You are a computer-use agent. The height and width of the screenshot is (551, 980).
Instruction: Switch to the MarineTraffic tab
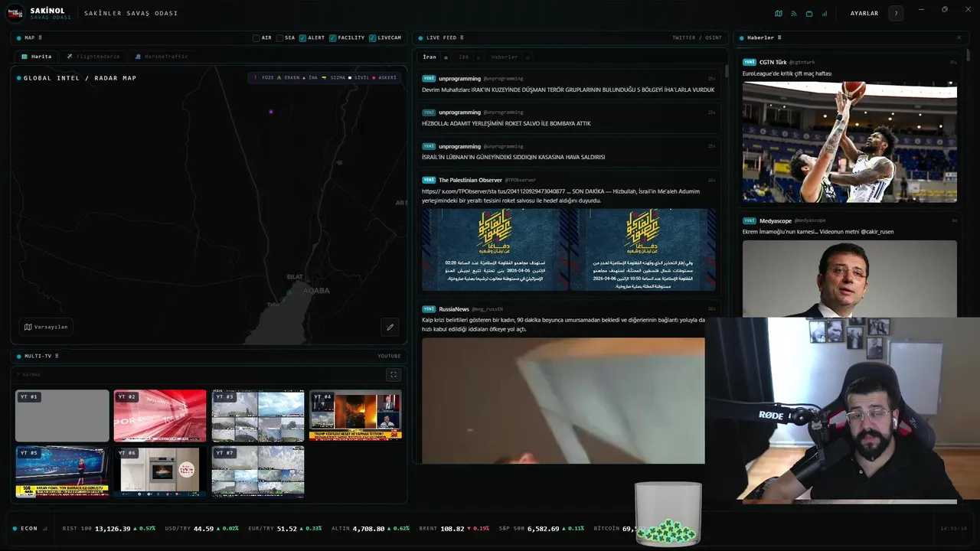click(161, 57)
